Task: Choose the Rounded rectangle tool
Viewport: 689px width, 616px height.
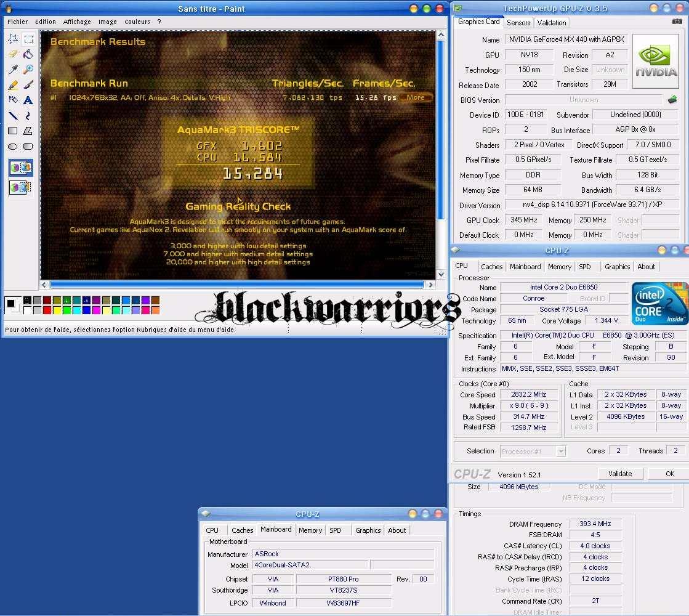Action: pyautogui.click(x=28, y=146)
